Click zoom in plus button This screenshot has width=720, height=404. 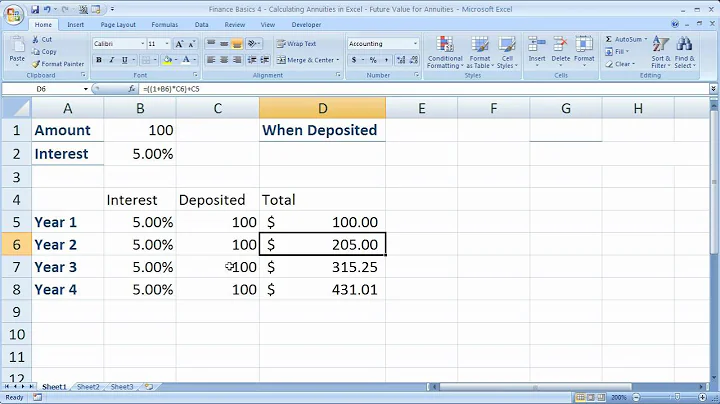(702, 397)
